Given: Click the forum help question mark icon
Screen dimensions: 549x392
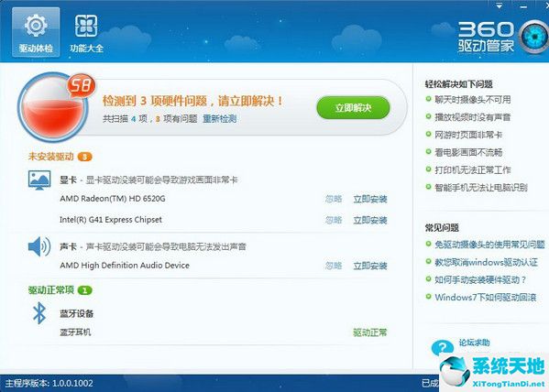Looking at the screenshot, I should [443, 347].
